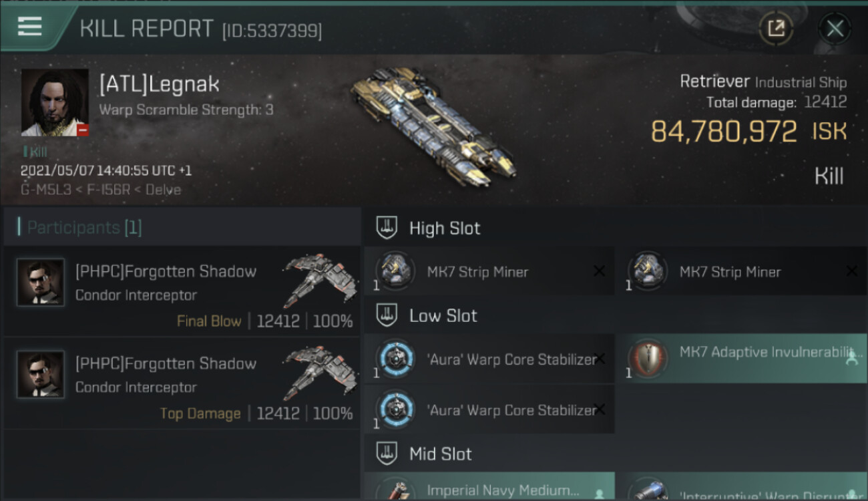Open the hamburger menu icon
This screenshot has width=868, height=501.
[30, 27]
